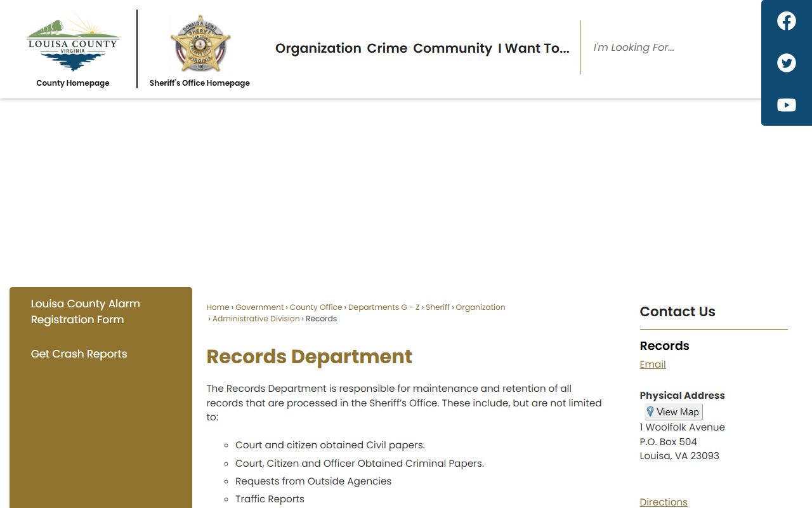Open the Twitter page icon
812x508 pixels.
click(x=787, y=63)
